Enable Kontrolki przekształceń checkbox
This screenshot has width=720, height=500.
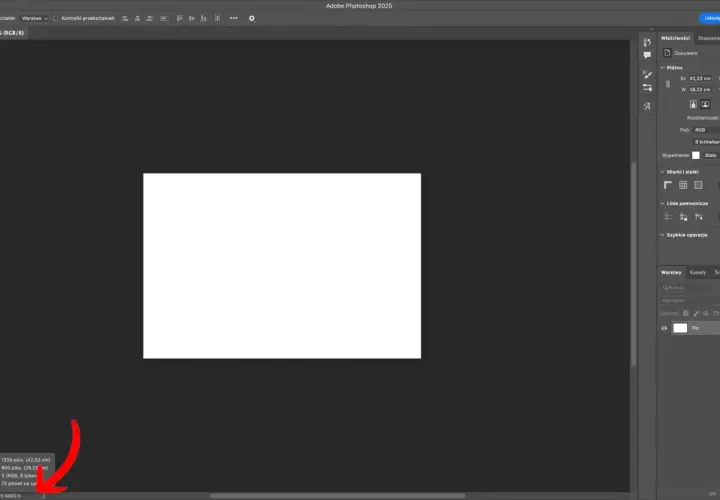(55, 18)
